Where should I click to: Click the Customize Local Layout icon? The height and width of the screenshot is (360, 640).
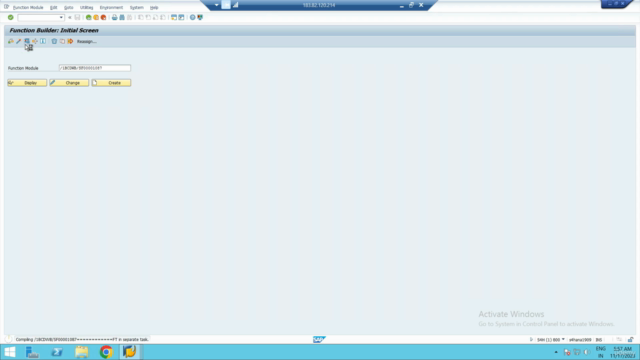200,18
